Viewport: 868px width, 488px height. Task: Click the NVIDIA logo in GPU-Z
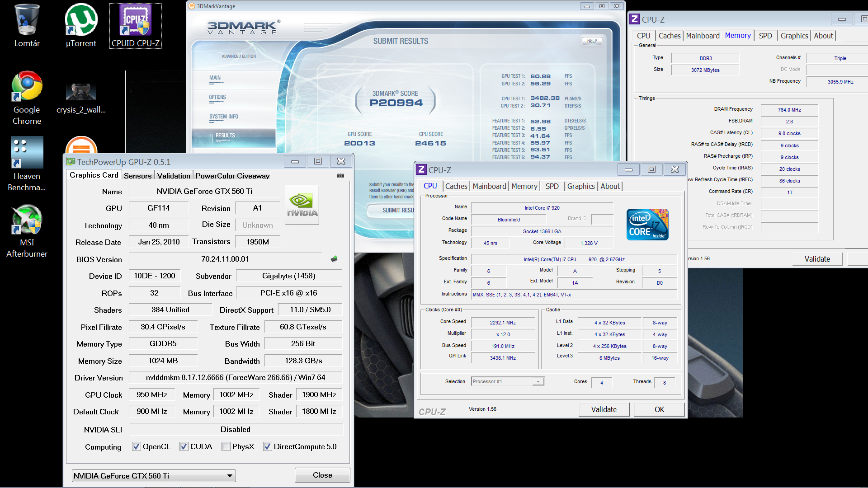tap(302, 205)
